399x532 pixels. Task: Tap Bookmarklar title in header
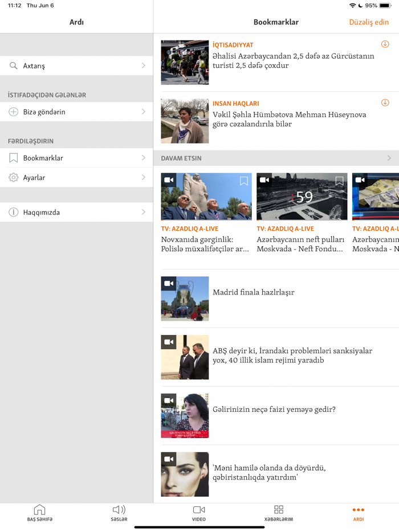click(276, 22)
